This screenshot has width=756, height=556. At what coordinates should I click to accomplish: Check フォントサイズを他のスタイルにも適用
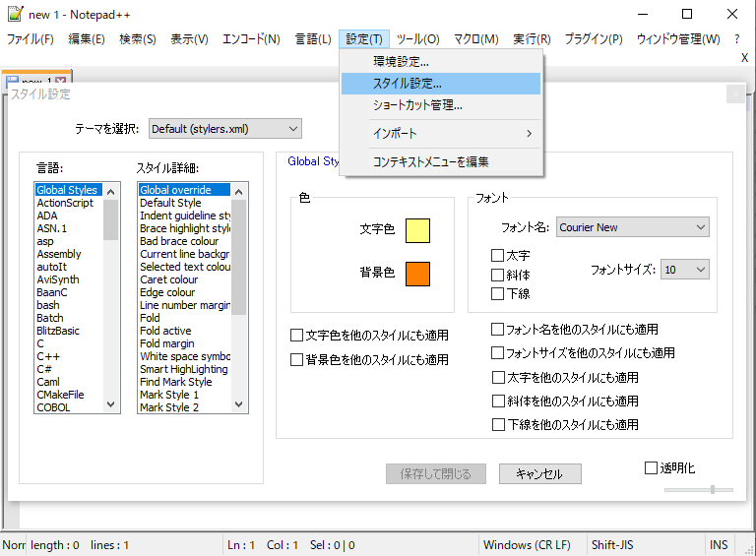583,353
